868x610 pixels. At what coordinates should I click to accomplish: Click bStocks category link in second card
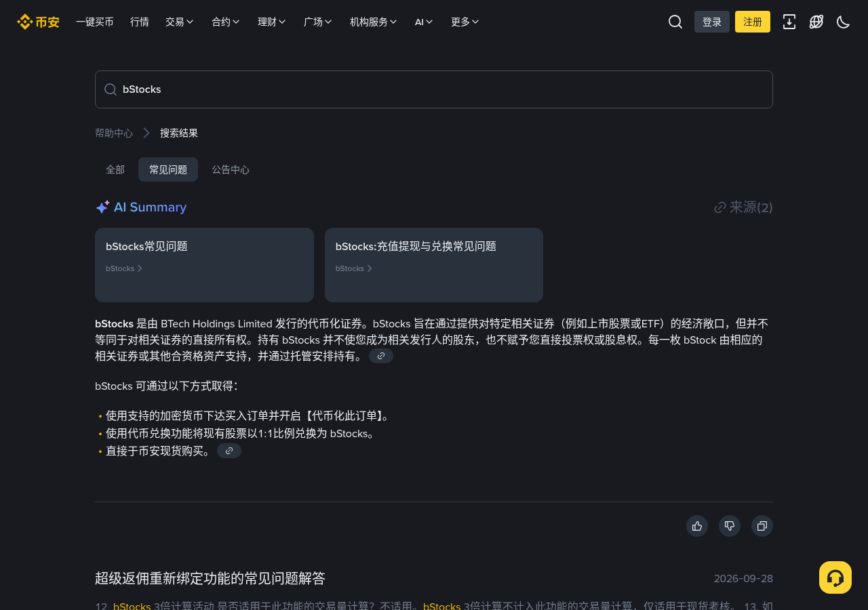pyautogui.click(x=354, y=268)
